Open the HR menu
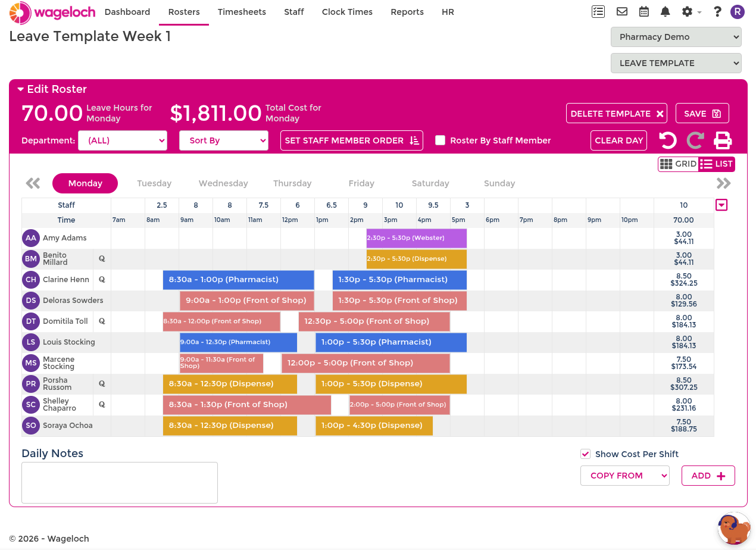The image size is (756, 550). click(448, 12)
